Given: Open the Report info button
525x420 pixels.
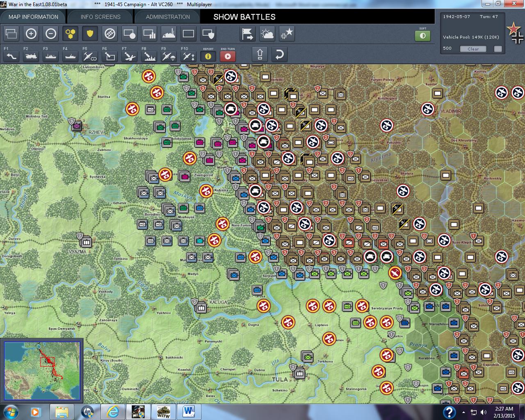Looking at the screenshot, I should [208, 56].
